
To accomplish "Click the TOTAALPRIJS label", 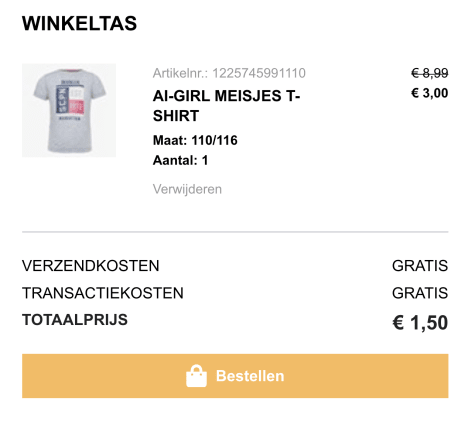I will [75, 320].
